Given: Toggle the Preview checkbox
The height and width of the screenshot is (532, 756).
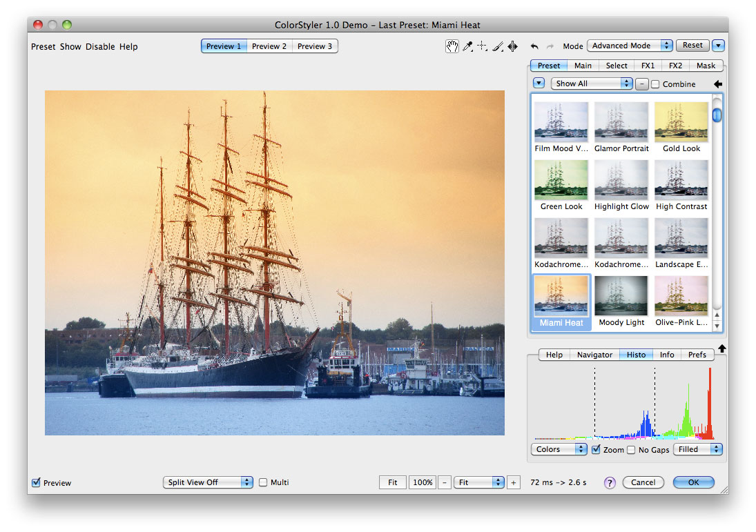Looking at the screenshot, I should [x=36, y=482].
